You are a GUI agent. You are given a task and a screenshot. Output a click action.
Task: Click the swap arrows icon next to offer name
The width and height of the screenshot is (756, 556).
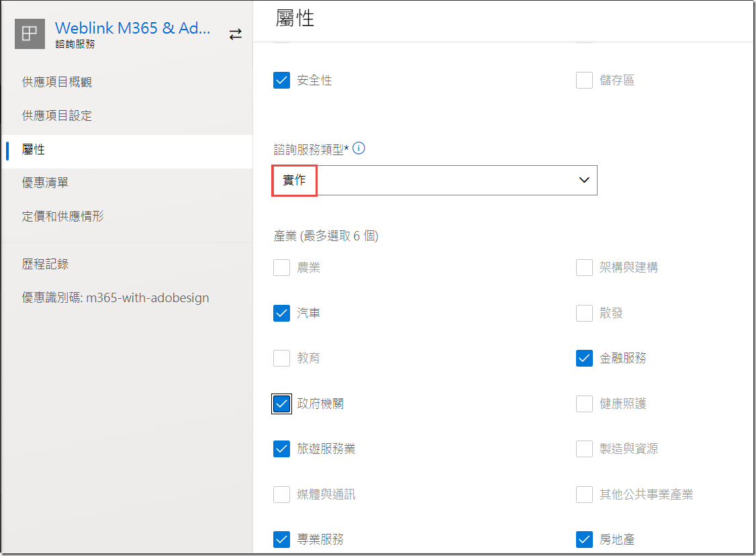coord(235,34)
